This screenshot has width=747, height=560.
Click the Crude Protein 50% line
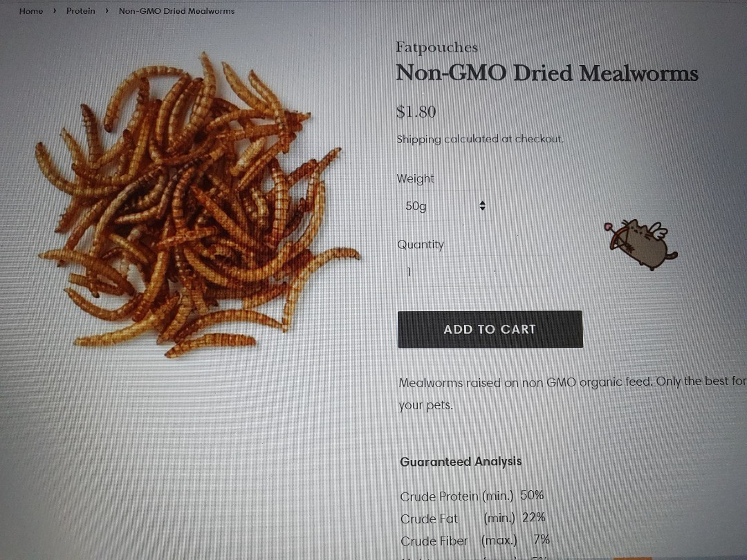point(472,496)
